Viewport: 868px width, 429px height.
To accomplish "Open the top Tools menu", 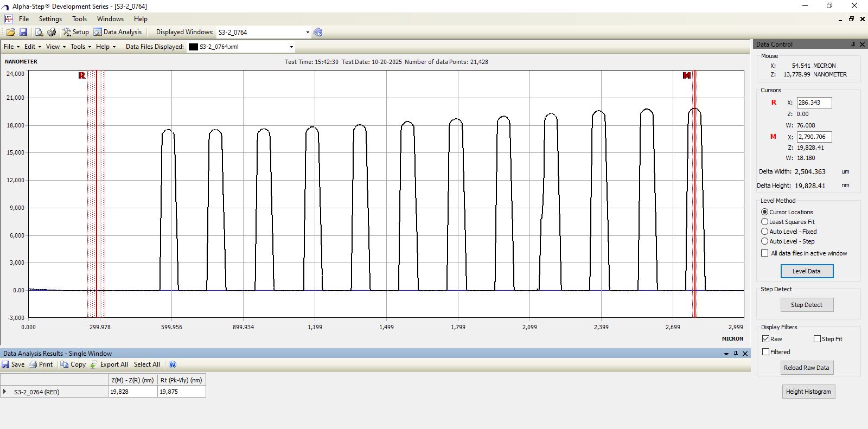I will point(79,18).
